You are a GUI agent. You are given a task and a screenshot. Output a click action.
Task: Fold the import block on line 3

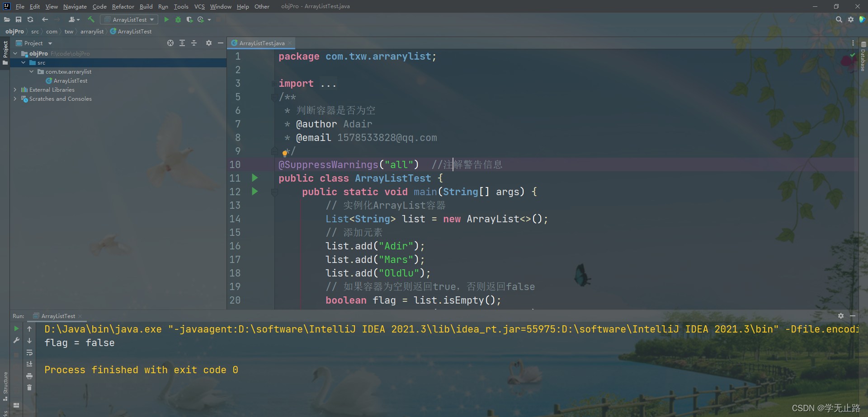[274, 84]
